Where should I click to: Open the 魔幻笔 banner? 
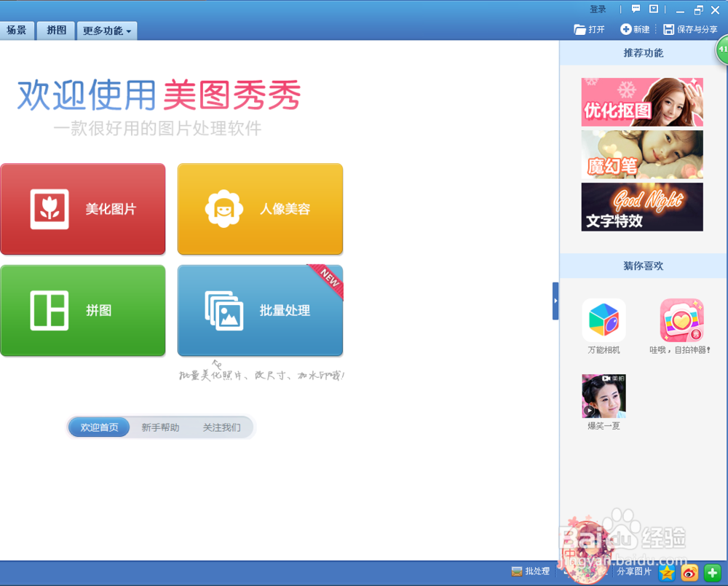pos(642,154)
